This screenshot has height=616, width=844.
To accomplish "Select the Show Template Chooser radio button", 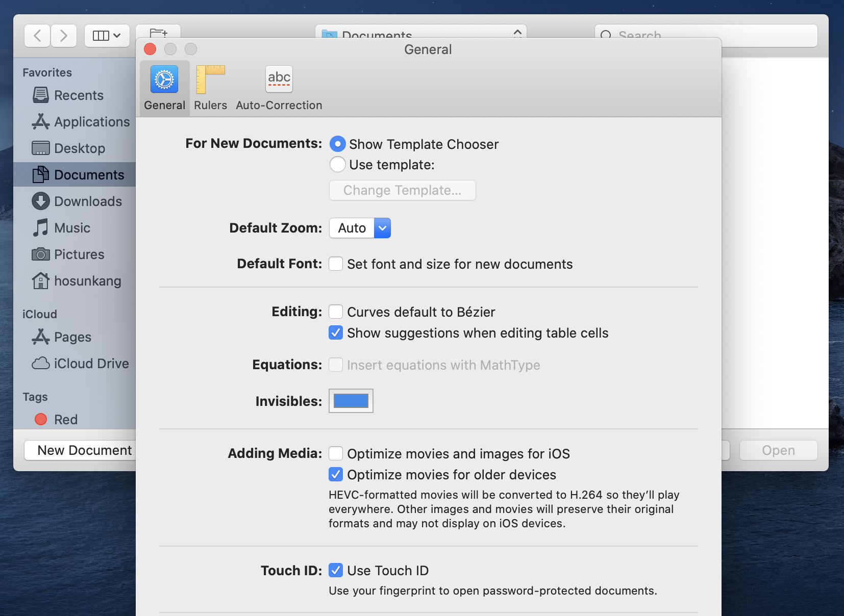I will (337, 144).
